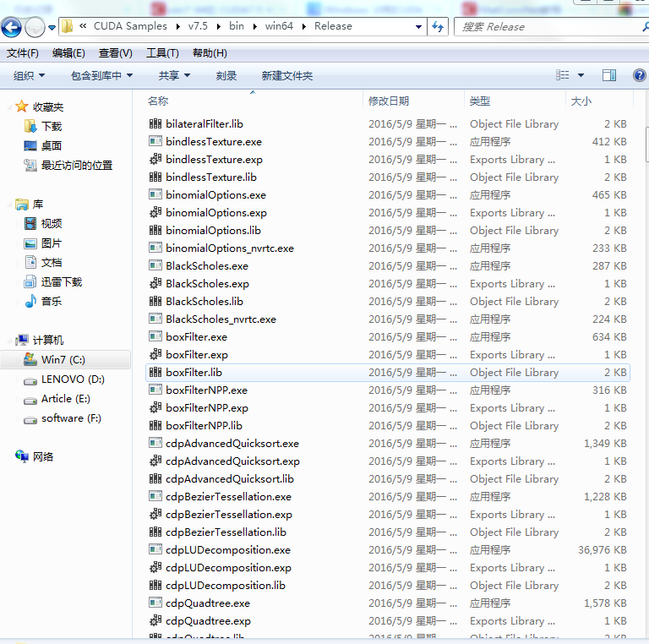Click the change view icon
Screen dimensions: 649x644
tap(563, 75)
